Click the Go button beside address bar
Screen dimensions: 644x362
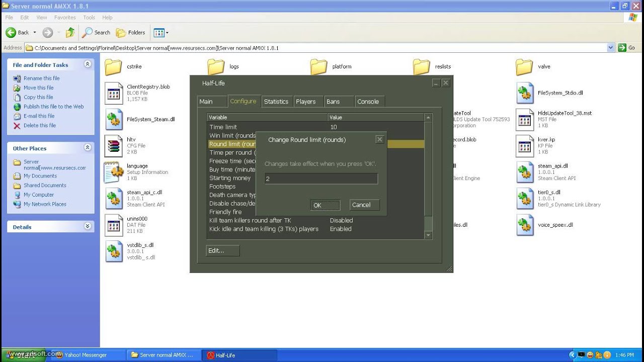coord(627,48)
